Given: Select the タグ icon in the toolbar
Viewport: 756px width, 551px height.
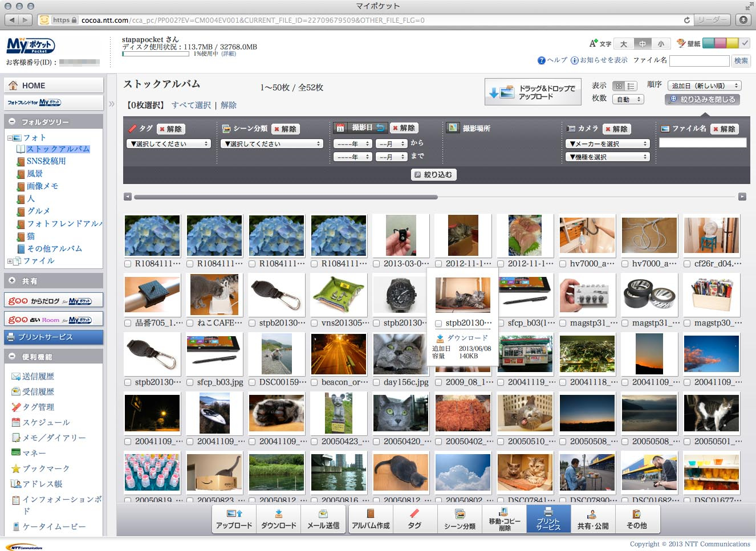Looking at the screenshot, I should click(x=415, y=519).
